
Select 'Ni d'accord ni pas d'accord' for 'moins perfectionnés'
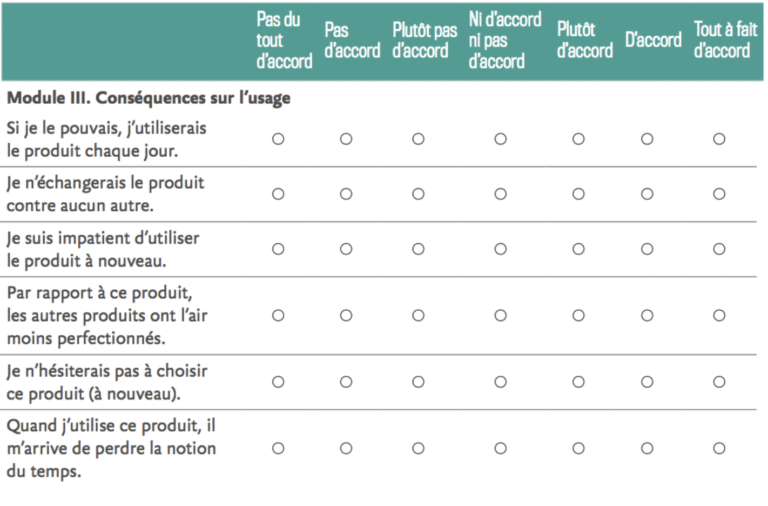500,315
